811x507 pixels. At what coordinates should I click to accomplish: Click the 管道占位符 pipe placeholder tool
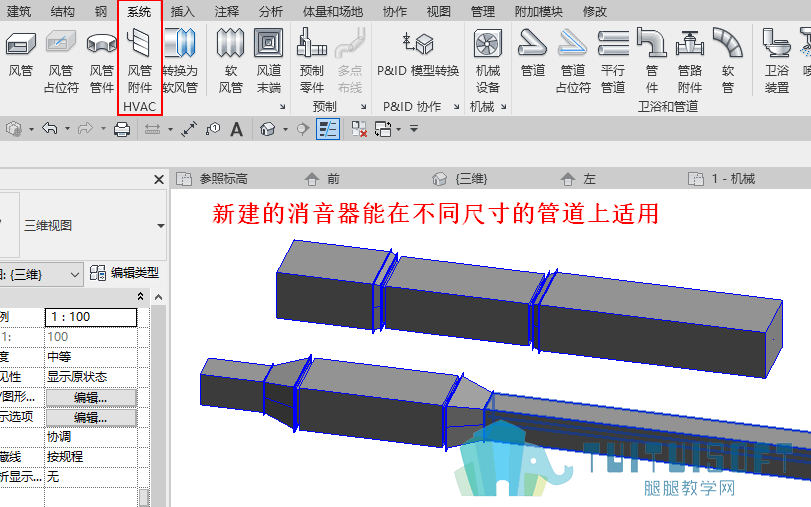click(573, 61)
